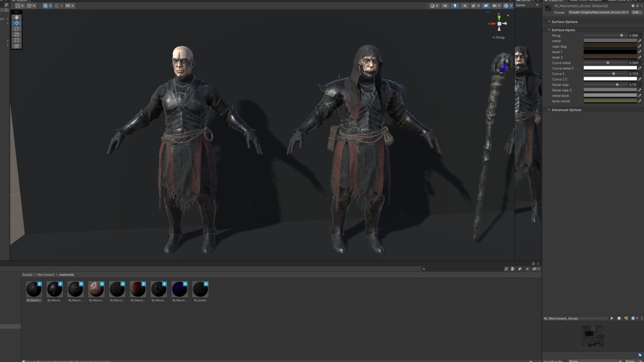Select the Rect transform tool
Viewport: 644px width, 362px height.
pyautogui.click(x=16, y=40)
